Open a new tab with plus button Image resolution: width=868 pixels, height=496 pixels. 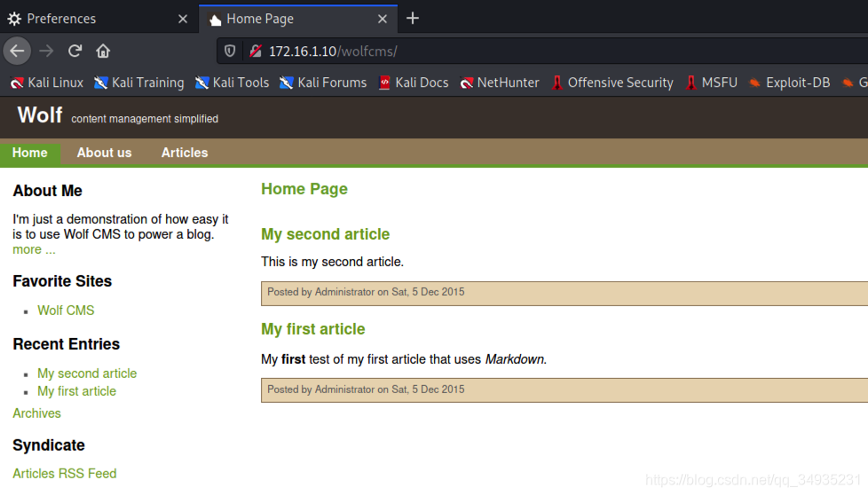pos(413,19)
